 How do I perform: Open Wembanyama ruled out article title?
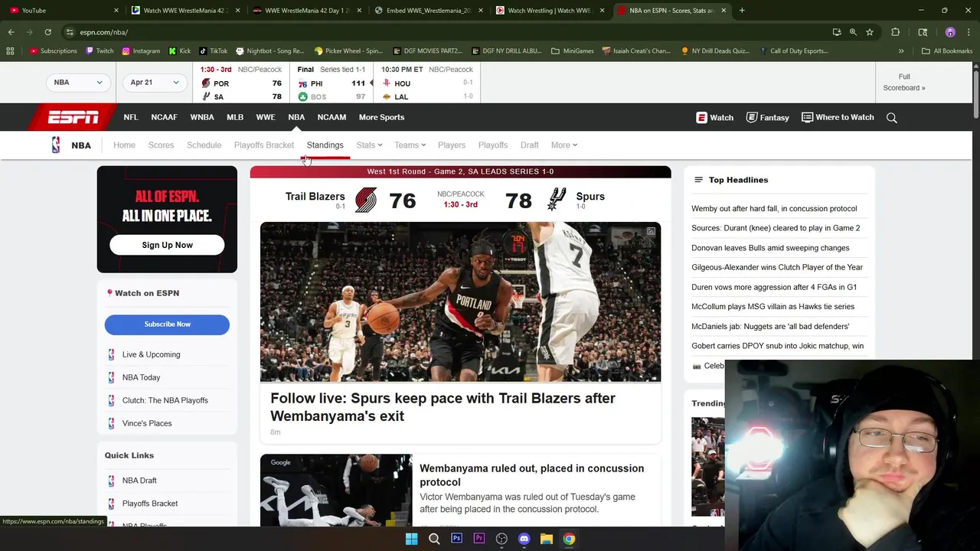pos(531,475)
